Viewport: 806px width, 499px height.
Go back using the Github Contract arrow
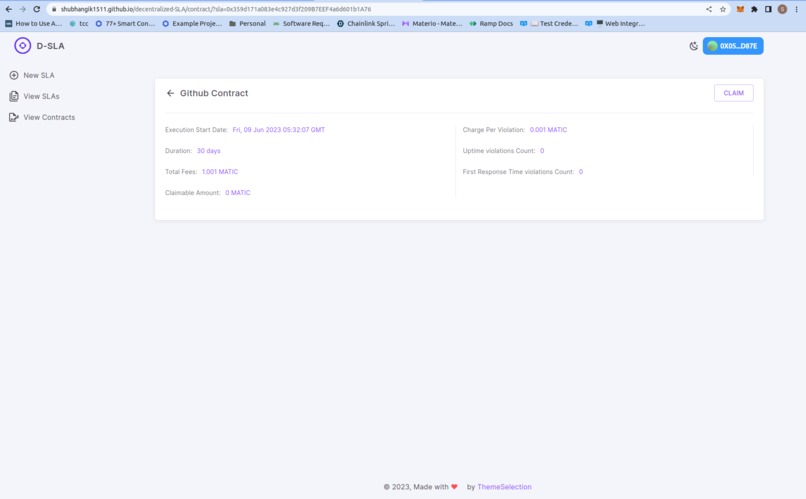pyautogui.click(x=170, y=93)
